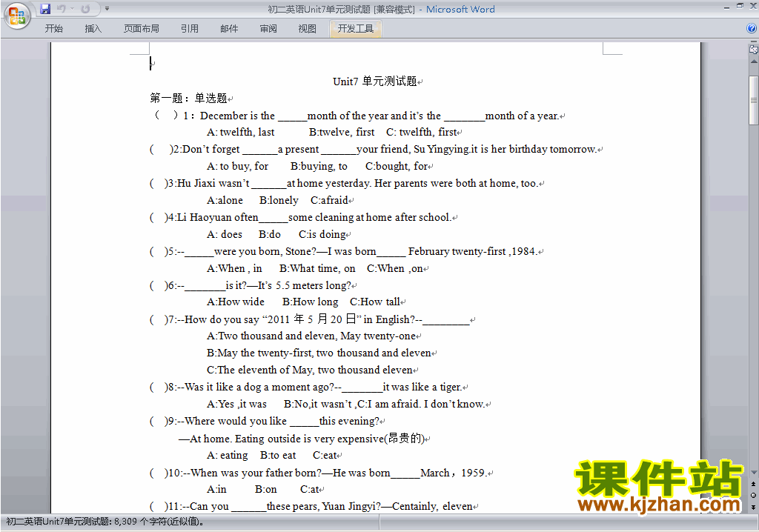Click the Next Page double-down arrow
This screenshot has width=759, height=532.
click(x=753, y=507)
